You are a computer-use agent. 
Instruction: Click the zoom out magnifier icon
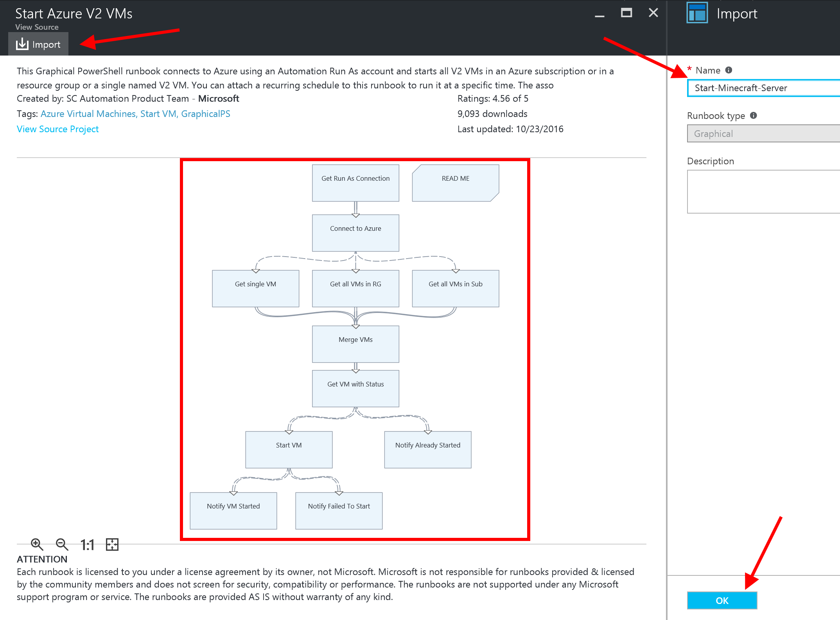[x=62, y=544]
